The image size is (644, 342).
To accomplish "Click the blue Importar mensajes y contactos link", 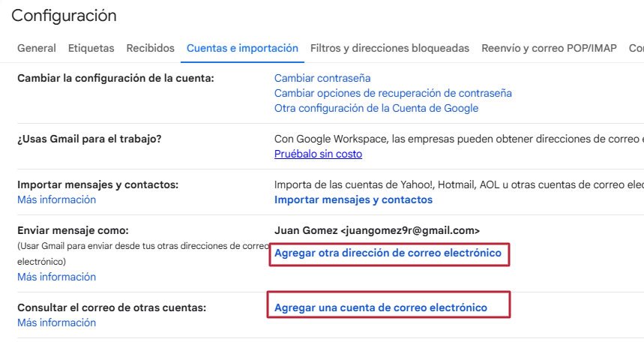I will click(x=353, y=199).
